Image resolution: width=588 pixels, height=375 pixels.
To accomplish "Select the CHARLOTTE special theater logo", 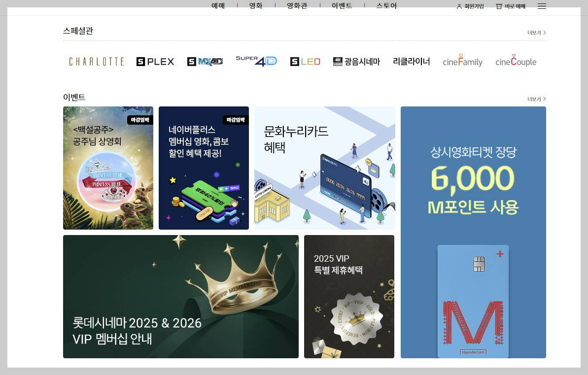I will pyautogui.click(x=97, y=62).
